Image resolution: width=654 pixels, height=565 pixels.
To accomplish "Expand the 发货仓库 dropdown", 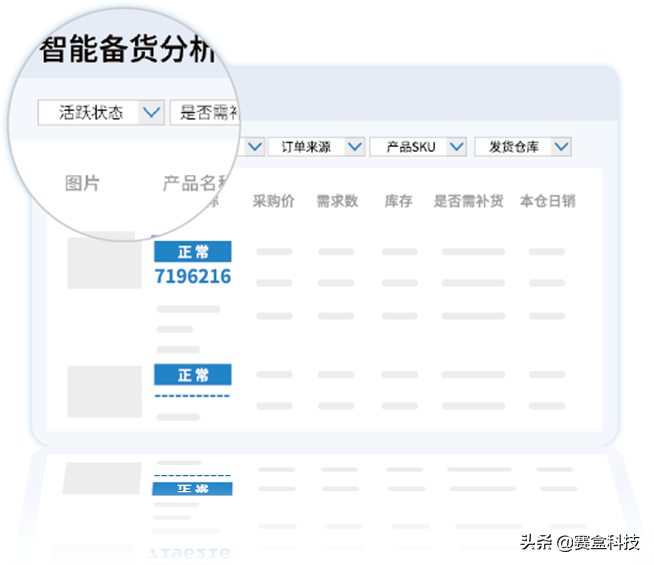I will (523, 147).
